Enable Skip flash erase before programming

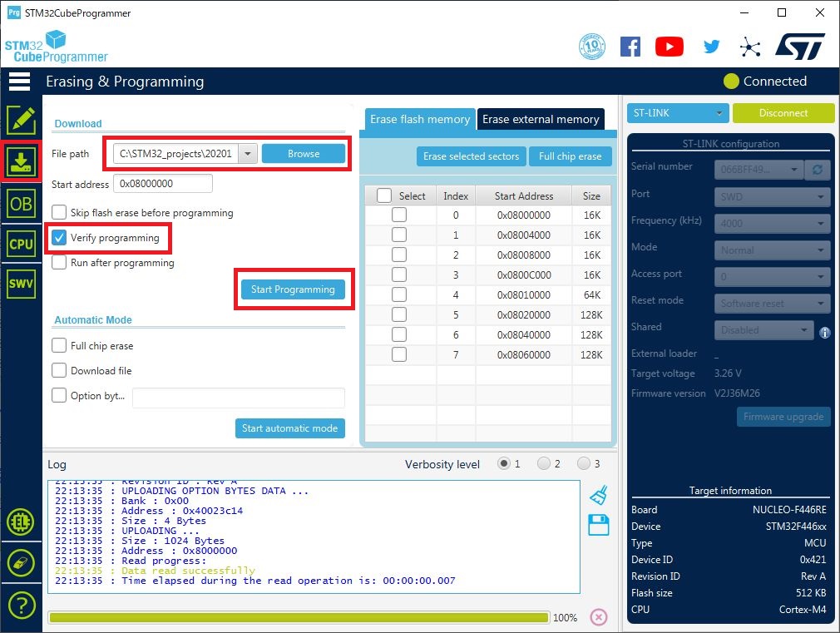click(x=59, y=213)
